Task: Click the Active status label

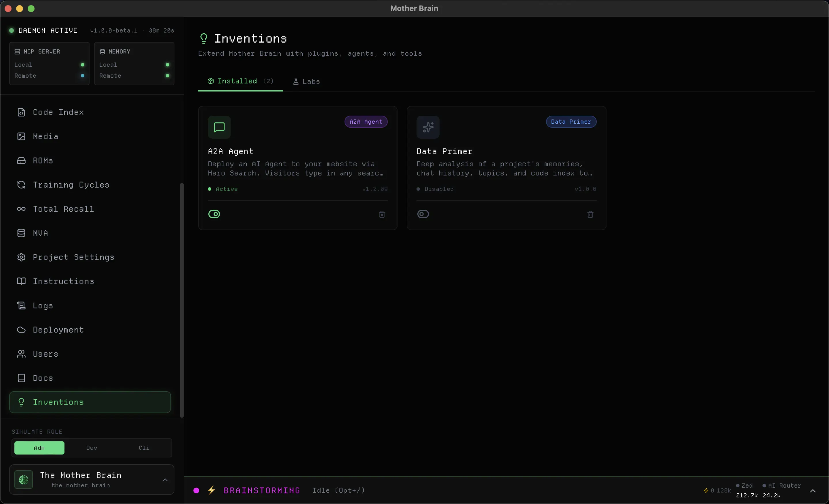Action: (227, 189)
